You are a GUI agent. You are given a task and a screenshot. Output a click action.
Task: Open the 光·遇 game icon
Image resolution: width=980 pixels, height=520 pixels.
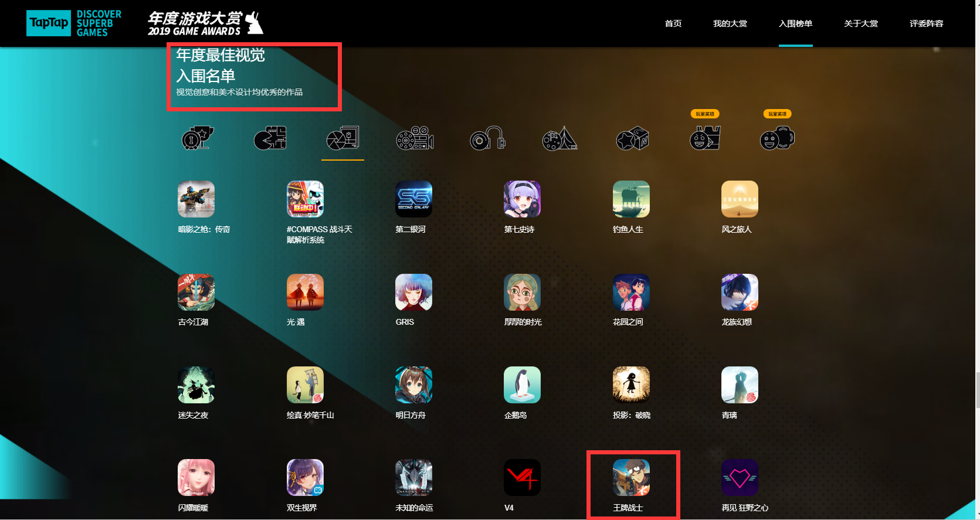tap(305, 292)
